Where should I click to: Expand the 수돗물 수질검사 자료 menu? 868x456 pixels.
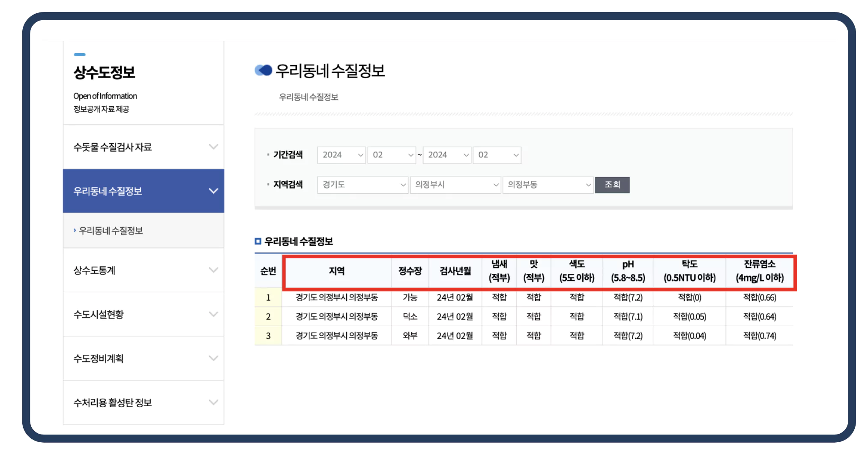144,147
